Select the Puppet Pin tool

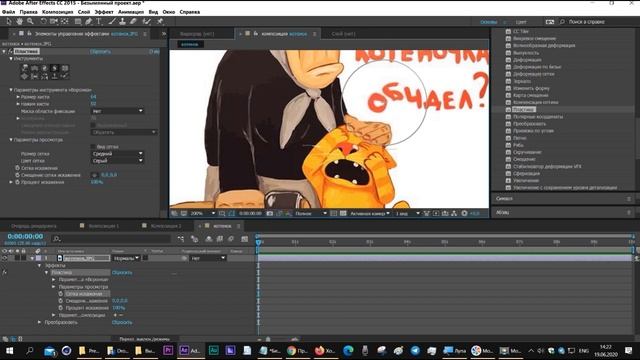point(160,21)
